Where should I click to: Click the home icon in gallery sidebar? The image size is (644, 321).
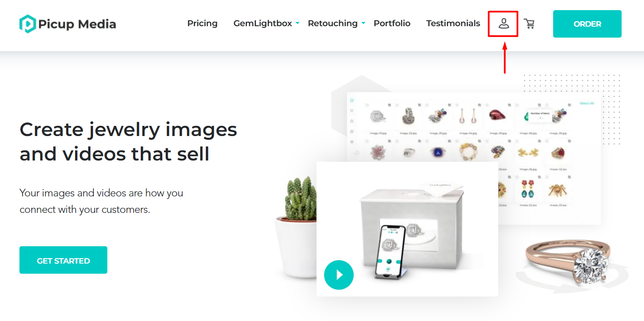[x=352, y=101]
